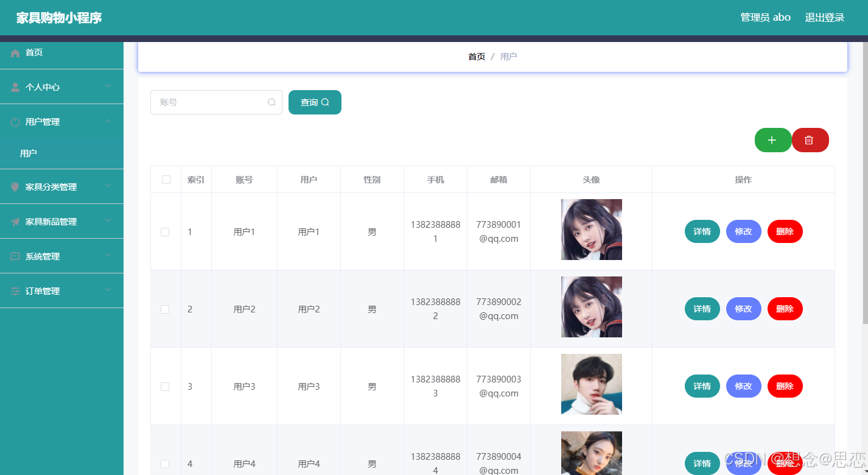The height and width of the screenshot is (475, 868).
Task: Click the paper plane icon beside 家具新品管理
Action: click(x=15, y=222)
